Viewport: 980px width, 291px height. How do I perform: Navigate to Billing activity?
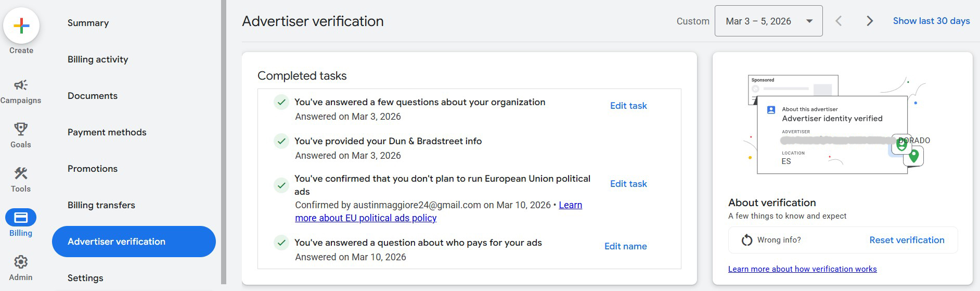pos(98,59)
